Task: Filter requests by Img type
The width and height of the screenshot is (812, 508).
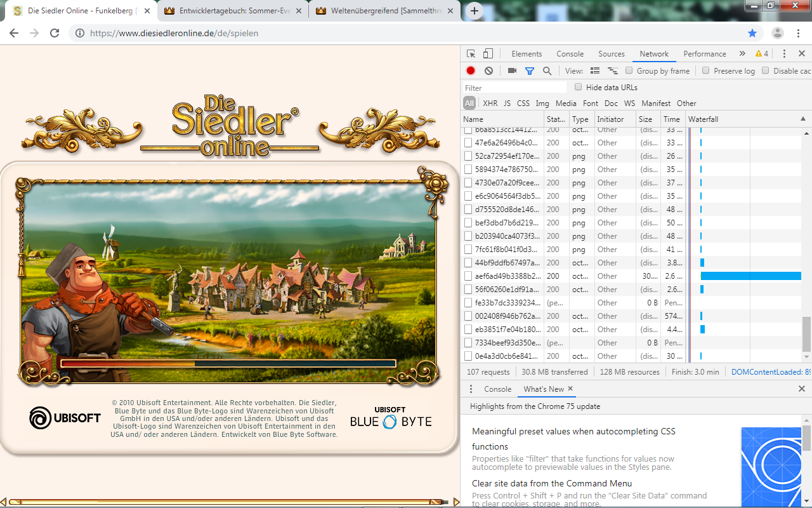Action: tap(542, 104)
